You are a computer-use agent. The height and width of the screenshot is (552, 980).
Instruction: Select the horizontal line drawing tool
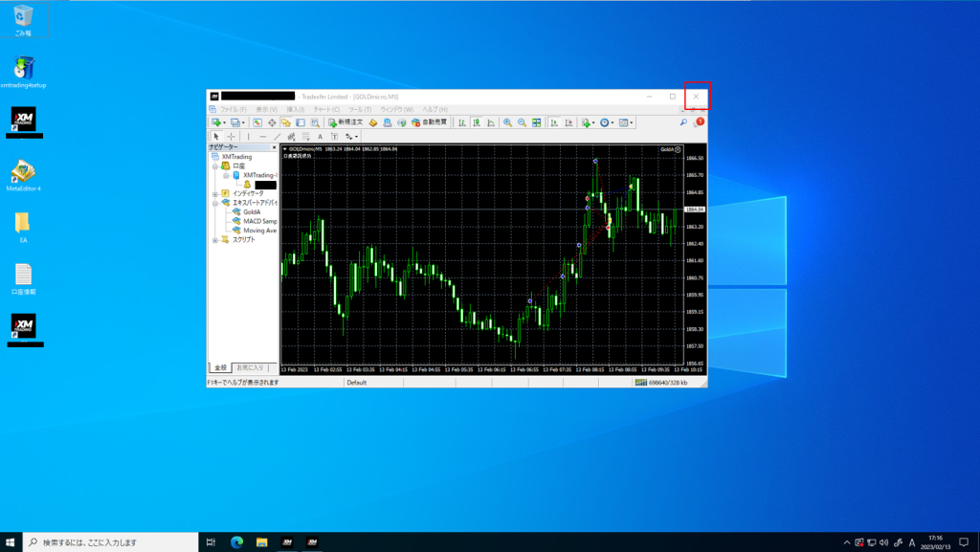(262, 137)
